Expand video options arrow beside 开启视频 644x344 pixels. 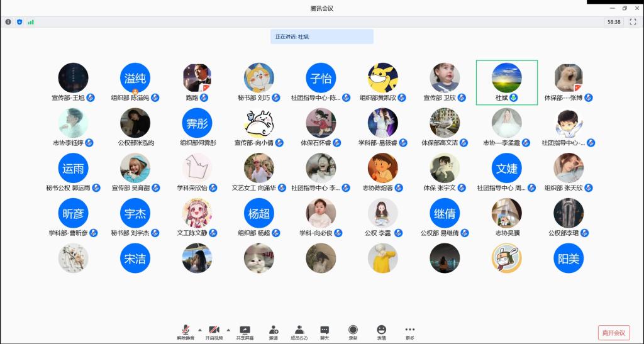point(228,330)
